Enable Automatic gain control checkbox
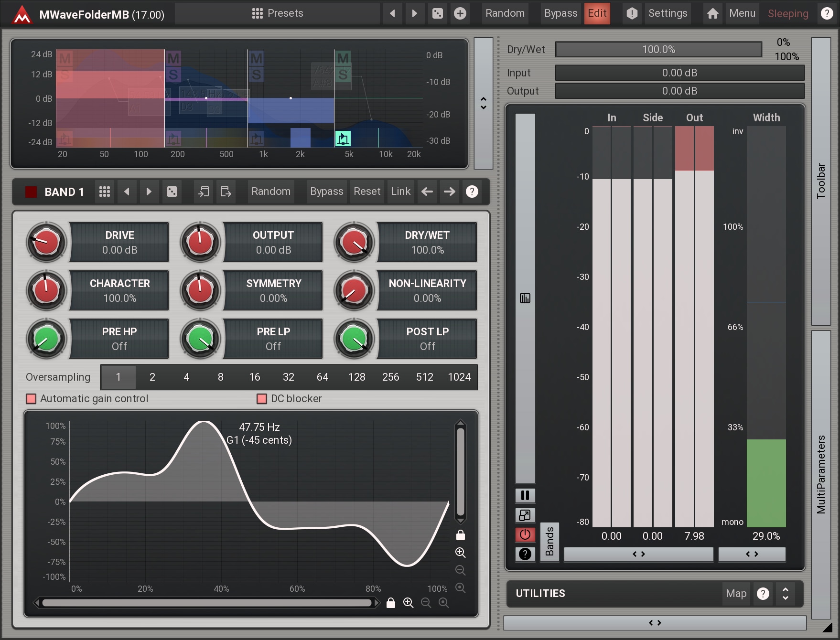 (31, 399)
